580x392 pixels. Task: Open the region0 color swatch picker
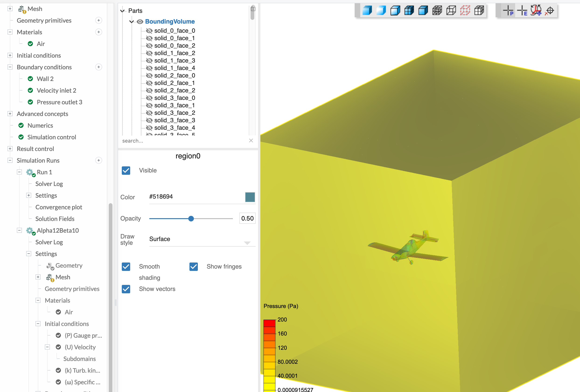click(250, 197)
